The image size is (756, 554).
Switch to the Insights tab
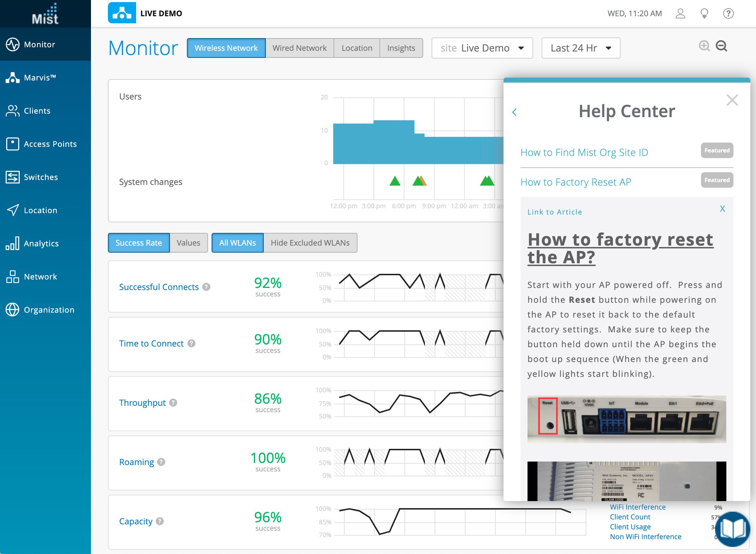pyautogui.click(x=401, y=48)
